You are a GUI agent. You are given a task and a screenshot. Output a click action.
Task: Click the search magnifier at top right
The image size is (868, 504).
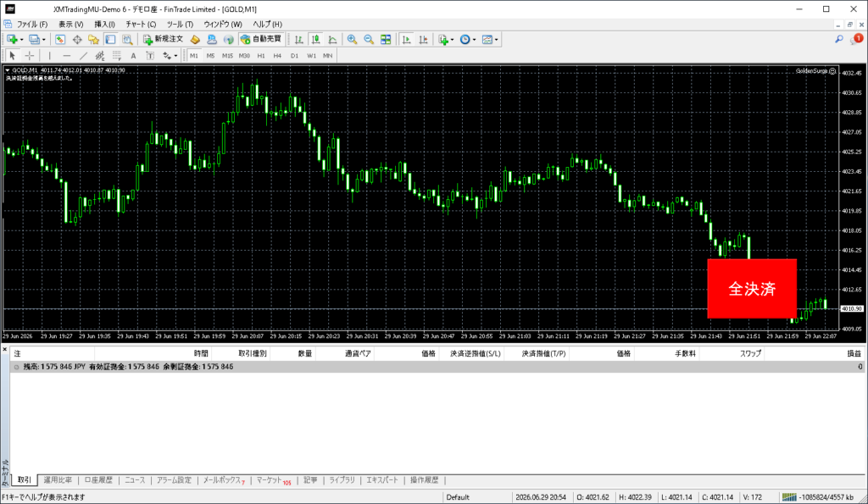(x=839, y=39)
